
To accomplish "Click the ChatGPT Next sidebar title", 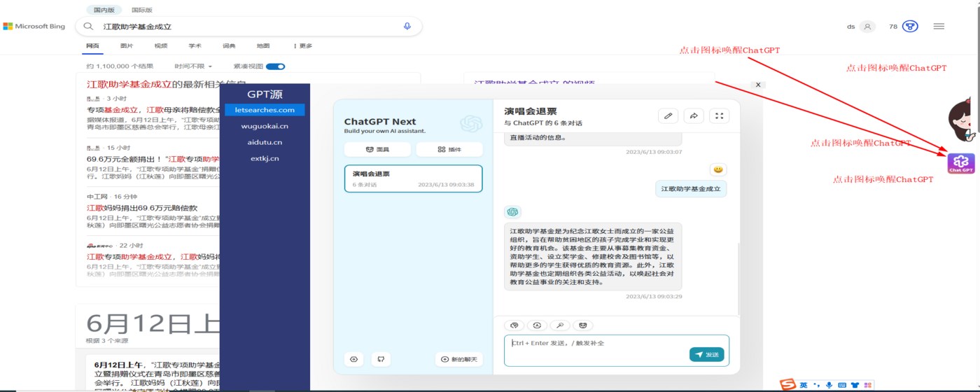I will pyautogui.click(x=380, y=121).
